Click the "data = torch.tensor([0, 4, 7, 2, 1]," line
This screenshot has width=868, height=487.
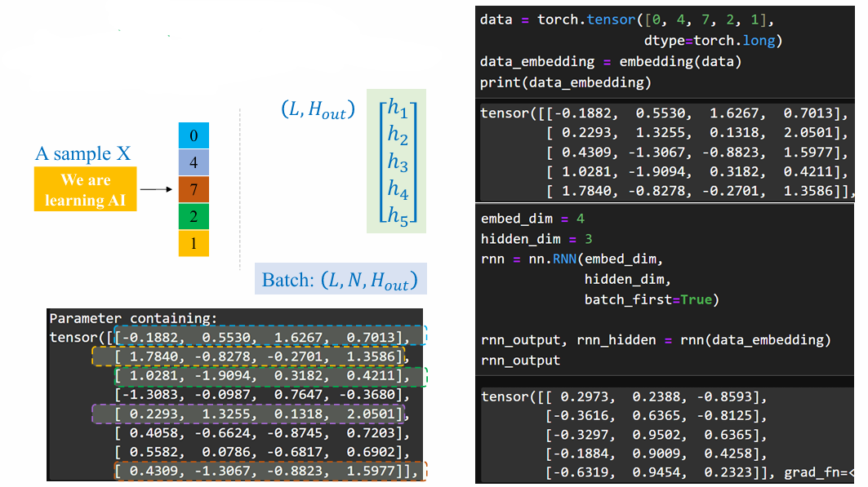[x=626, y=20]
